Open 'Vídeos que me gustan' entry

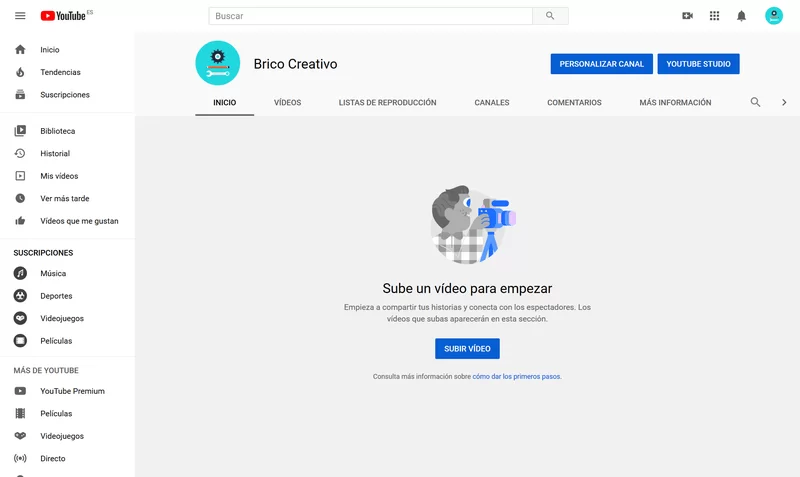pyautogui.click(x=79, y=220)
